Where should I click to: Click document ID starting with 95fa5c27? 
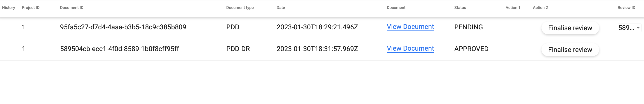[x=123, y=27]
